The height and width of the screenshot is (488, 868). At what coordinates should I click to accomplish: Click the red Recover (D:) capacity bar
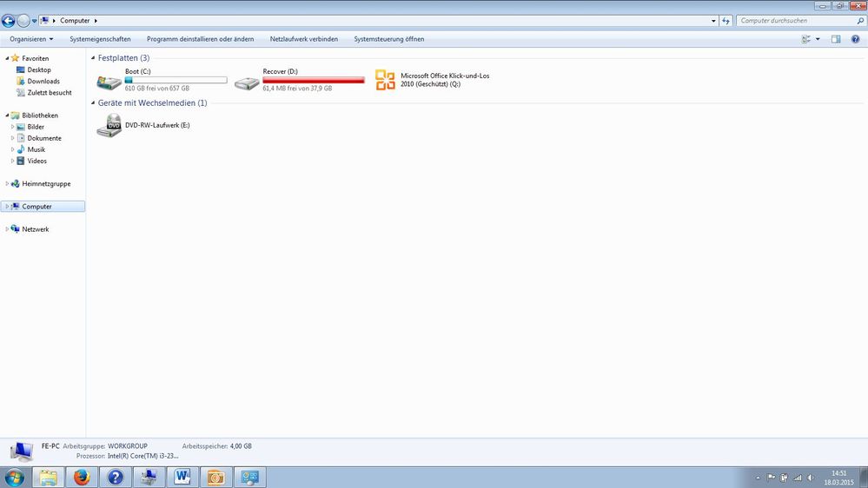click(314, 80)
